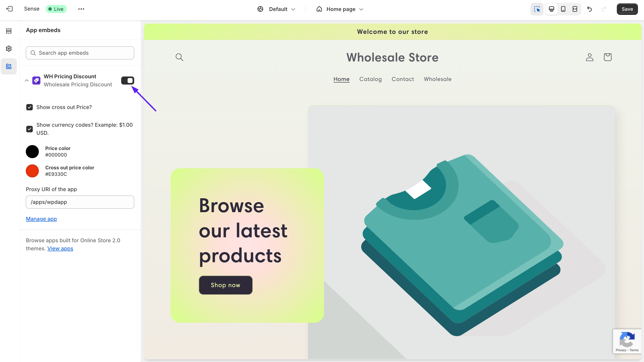Screen dimensions: 644x362
Task: Select the App embeds sidebar icon
Action: pos(9,66)
